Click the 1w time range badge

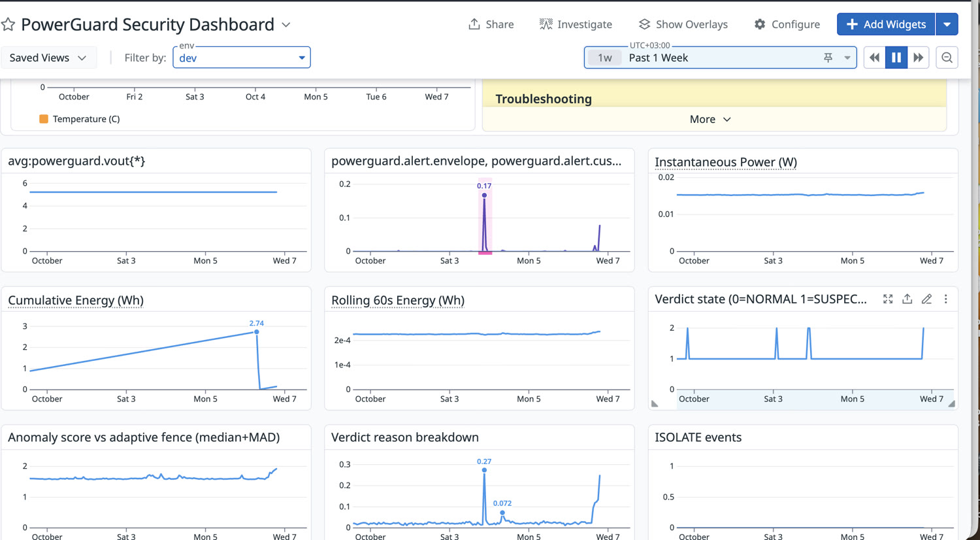(x=605, y=58)
